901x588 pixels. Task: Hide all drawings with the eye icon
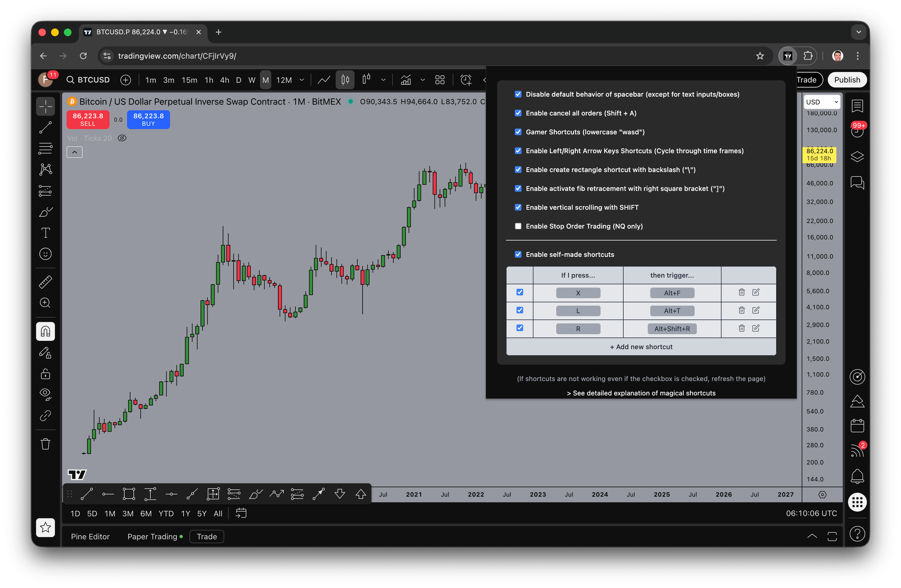coord(46,394)
